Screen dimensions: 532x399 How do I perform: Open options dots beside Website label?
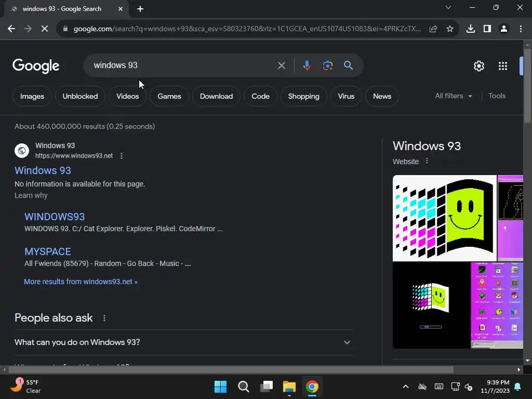[x=427, y=161]
